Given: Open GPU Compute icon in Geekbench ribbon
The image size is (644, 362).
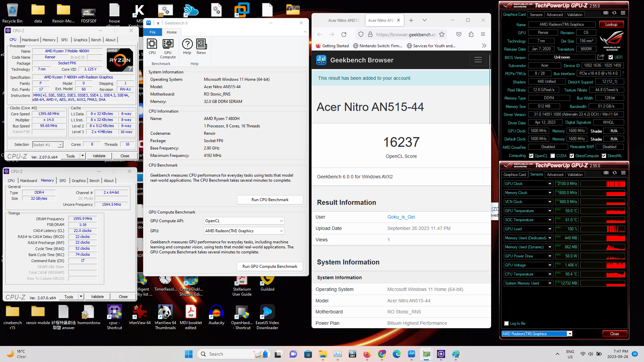Looking at the screenshot, I should 168,49.
